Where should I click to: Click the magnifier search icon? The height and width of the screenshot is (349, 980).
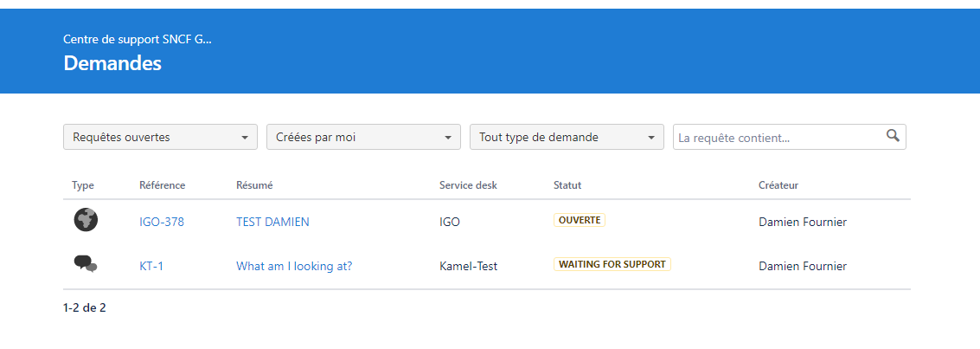coord(893,135)
